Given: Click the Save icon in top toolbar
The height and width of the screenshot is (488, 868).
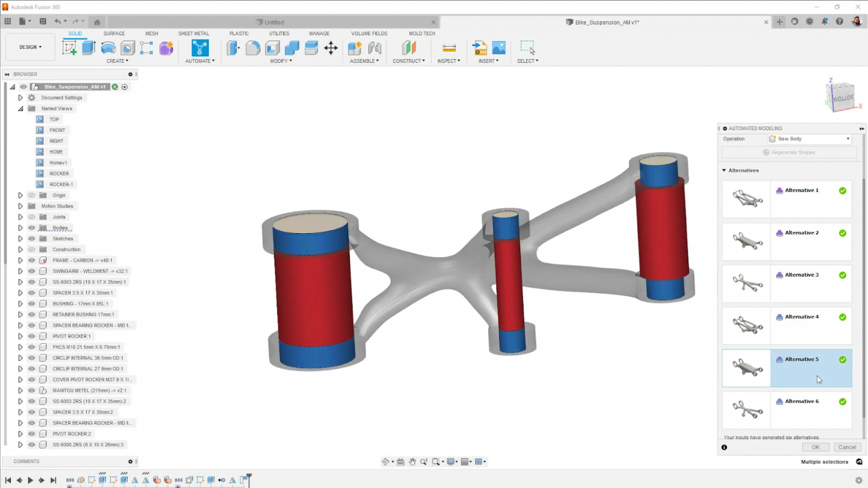Looking at the screenshot, I should (43, 22).
